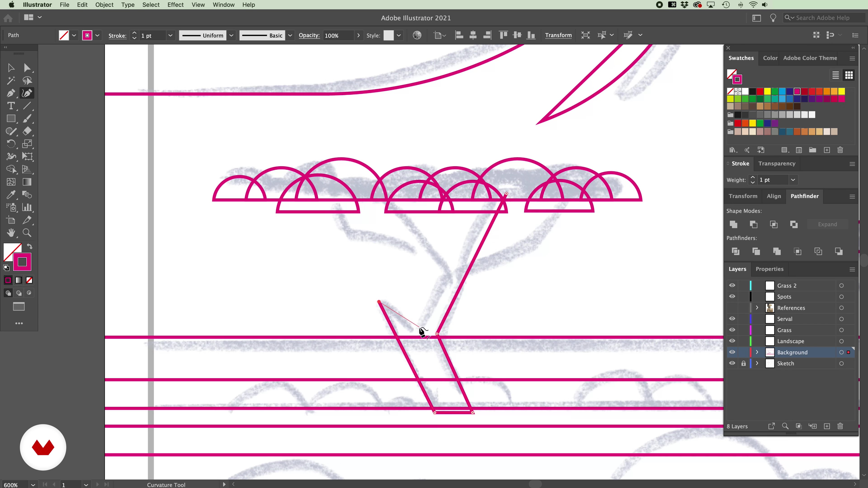Open Weight dropdown in Stroke panel
This screenshot has width=868, height=488.
click(x=793, y=180)
